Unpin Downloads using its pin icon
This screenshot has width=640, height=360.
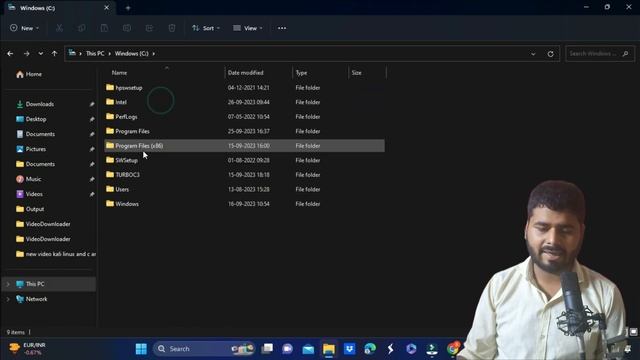pyautogui.click(x=92, y=104)
